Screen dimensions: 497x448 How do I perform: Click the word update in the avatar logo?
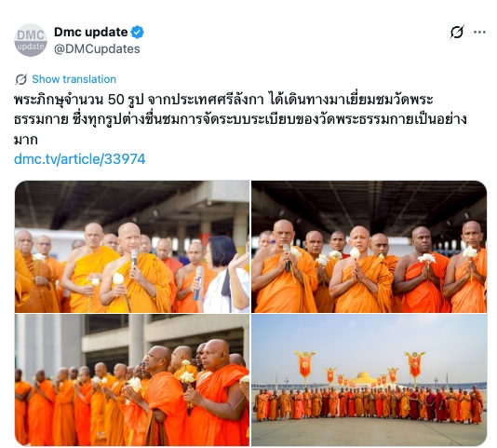click(x=31, y=47)
